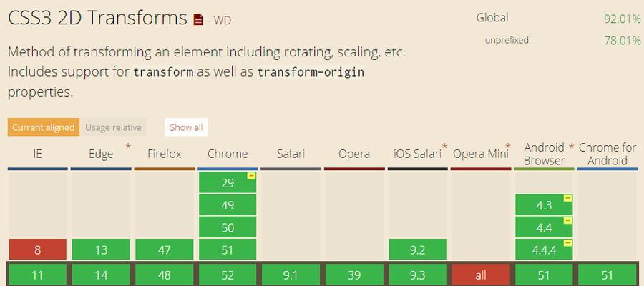
Task: Expand the Firefox column header
Action: [165, 154]
